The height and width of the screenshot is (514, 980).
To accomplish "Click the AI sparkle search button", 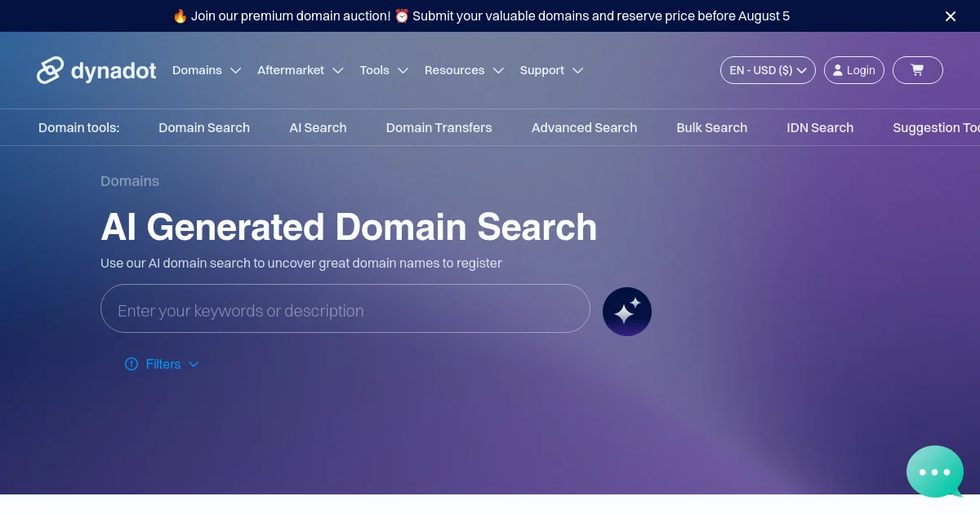I will tap(627, 312).
